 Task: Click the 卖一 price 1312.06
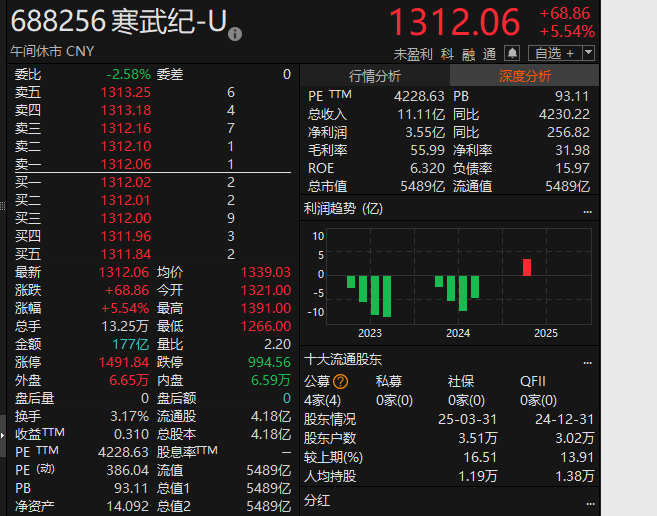[x=126, y=164]
